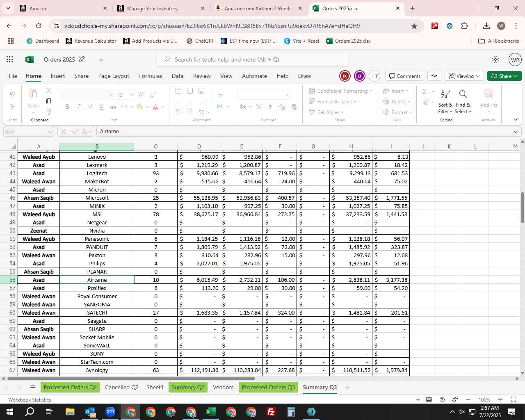Expand the Name Box dropdown B56
The image size is (525, 420).
50,132
